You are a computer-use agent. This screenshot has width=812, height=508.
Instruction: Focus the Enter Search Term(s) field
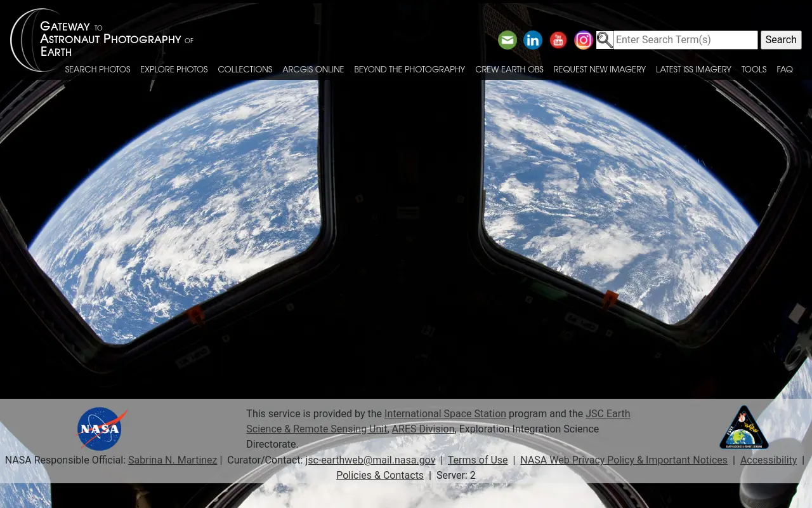tap(685, 40)
